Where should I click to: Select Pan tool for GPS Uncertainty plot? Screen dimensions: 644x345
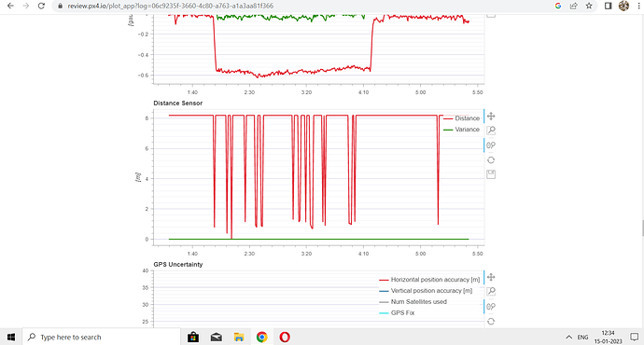[x=491, y=277]
